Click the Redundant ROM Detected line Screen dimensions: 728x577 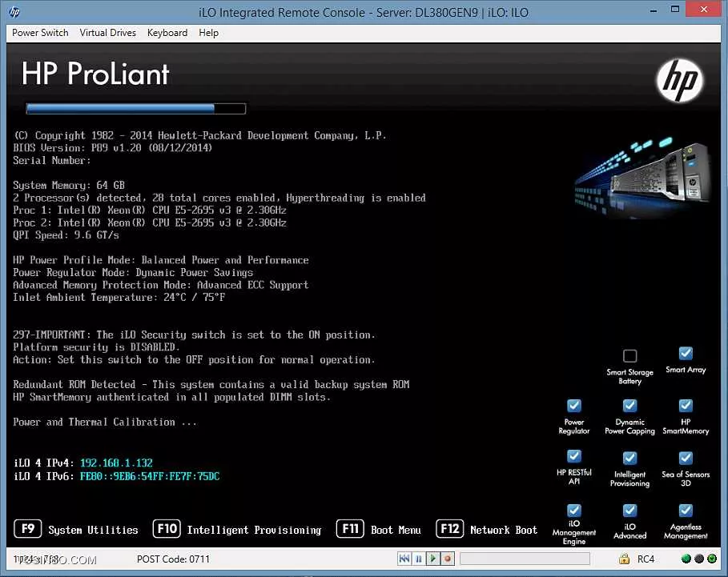click(211, 384)
